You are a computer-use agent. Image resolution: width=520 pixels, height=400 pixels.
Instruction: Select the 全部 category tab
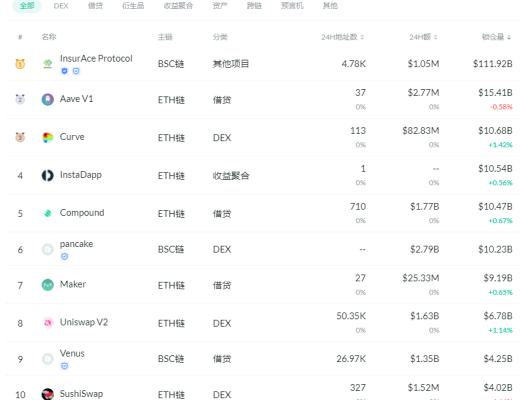pyautogui.click(x=27, y=6)
